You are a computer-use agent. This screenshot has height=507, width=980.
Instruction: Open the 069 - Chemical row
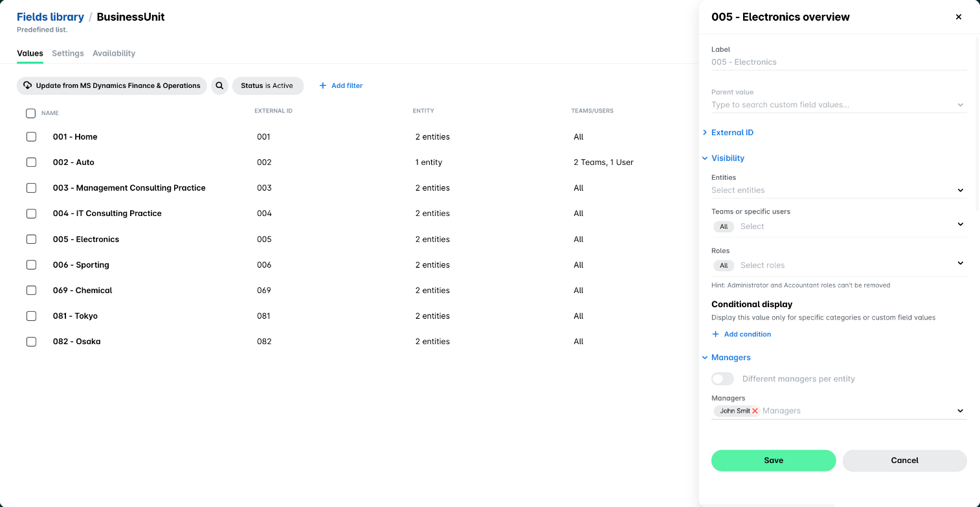click(x=82, y=290)
